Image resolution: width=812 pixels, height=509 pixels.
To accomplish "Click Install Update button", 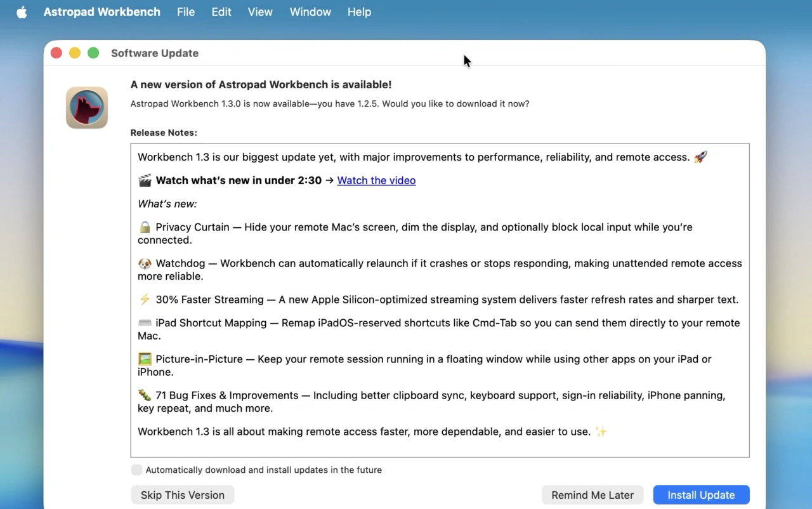I will click(701, 495).
